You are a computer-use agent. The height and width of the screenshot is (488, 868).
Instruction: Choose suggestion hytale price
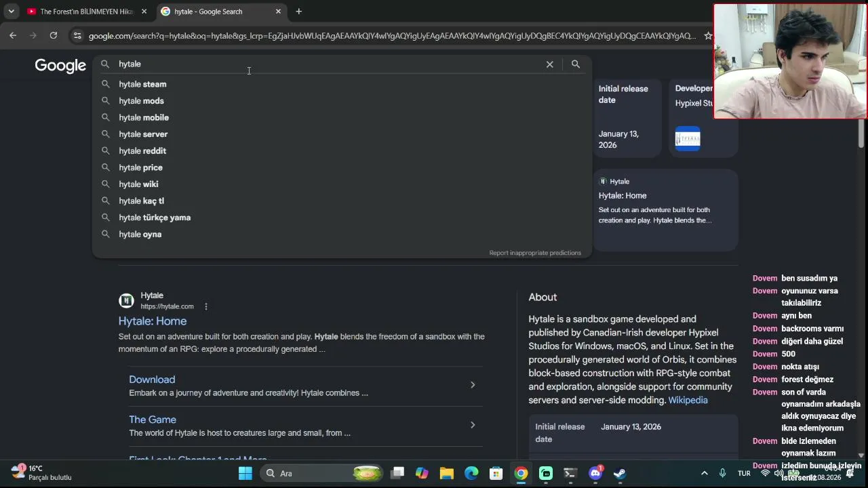pyautogui.click(x=342, y=167)
